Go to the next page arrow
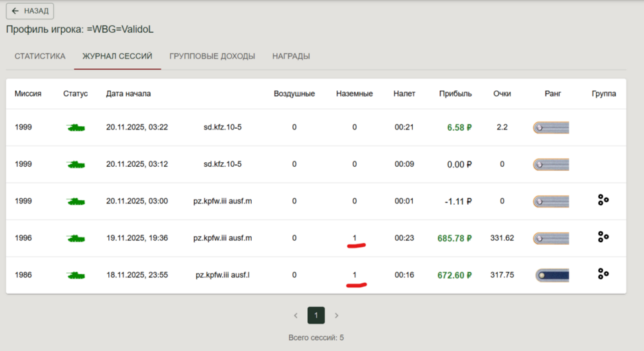The height and width of the screenshot is (351, 644). click(x=336, y=316)
